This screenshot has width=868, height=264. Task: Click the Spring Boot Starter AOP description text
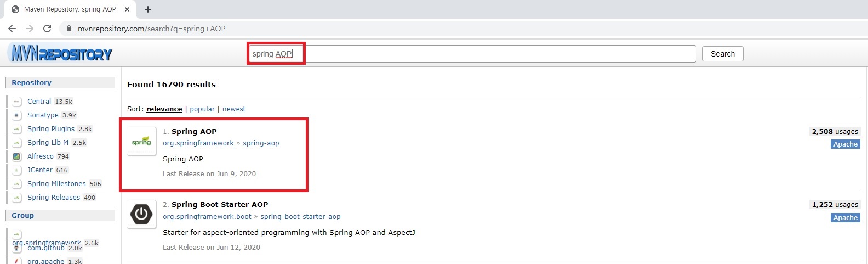[289, 233]
